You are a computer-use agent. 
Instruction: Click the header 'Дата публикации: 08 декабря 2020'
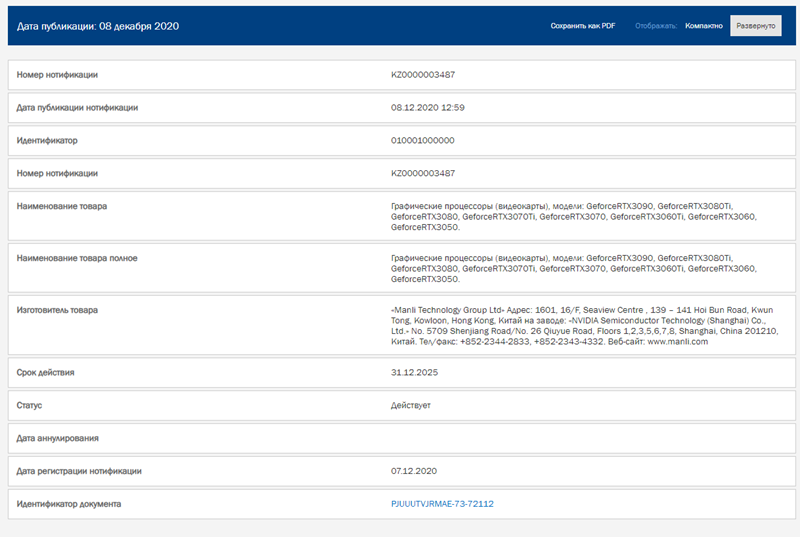pos(98,26)
